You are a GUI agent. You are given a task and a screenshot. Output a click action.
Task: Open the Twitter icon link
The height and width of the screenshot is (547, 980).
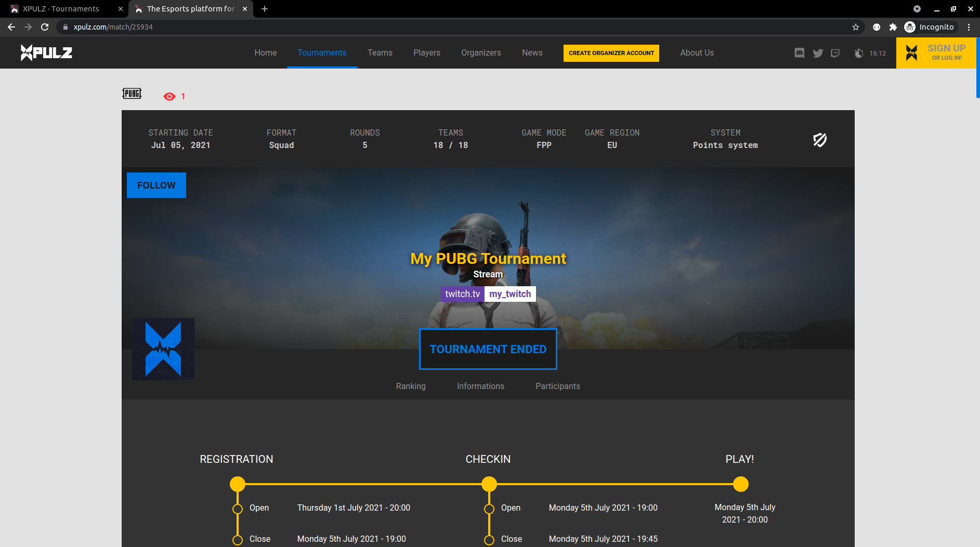(x=818, y=53)
